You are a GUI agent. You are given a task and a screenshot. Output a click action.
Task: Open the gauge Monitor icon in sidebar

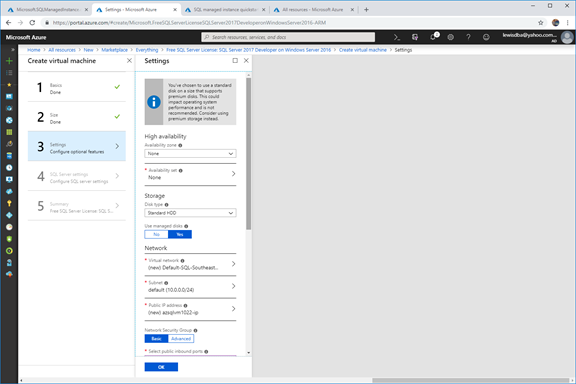[x=9, y=227]
